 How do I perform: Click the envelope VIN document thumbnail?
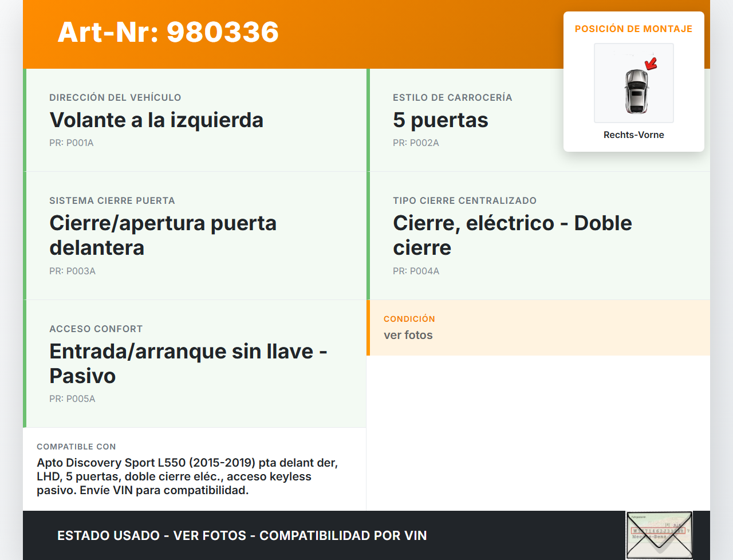point(659,535)
